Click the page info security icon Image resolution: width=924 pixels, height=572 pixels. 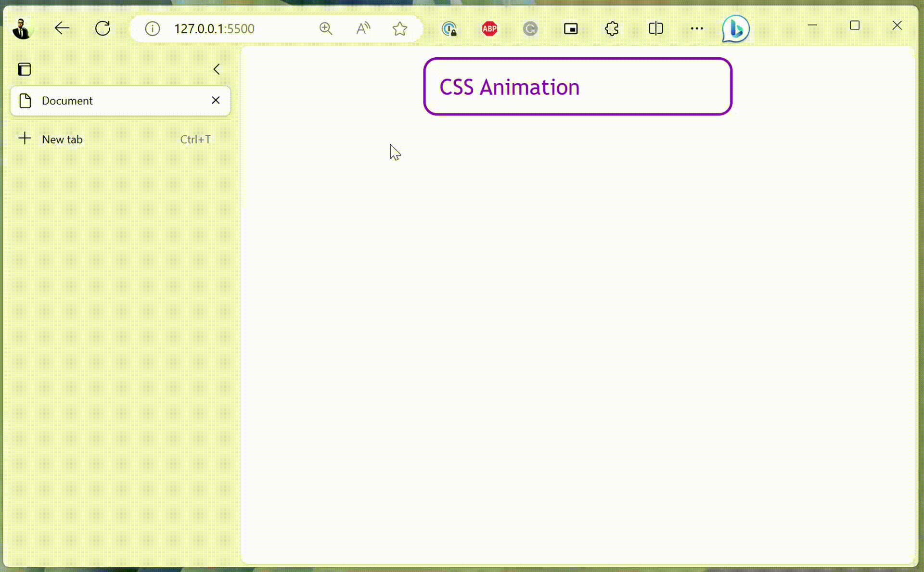click(153, 28)
